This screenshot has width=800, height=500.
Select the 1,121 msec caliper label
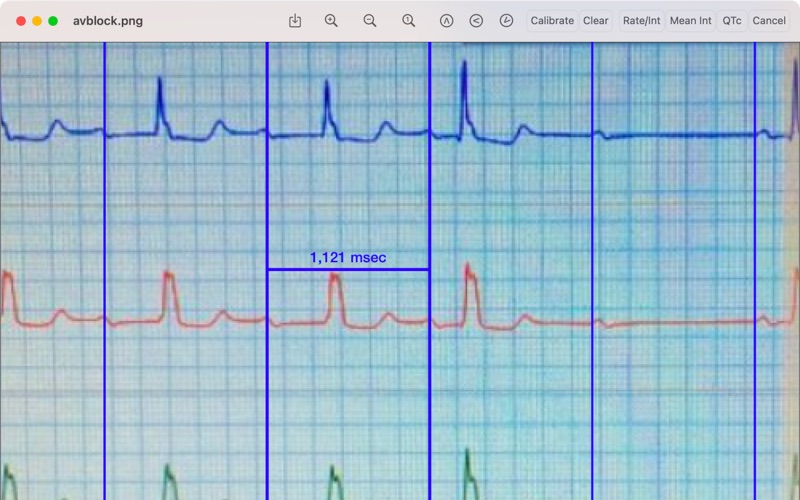tap(348, 258)
